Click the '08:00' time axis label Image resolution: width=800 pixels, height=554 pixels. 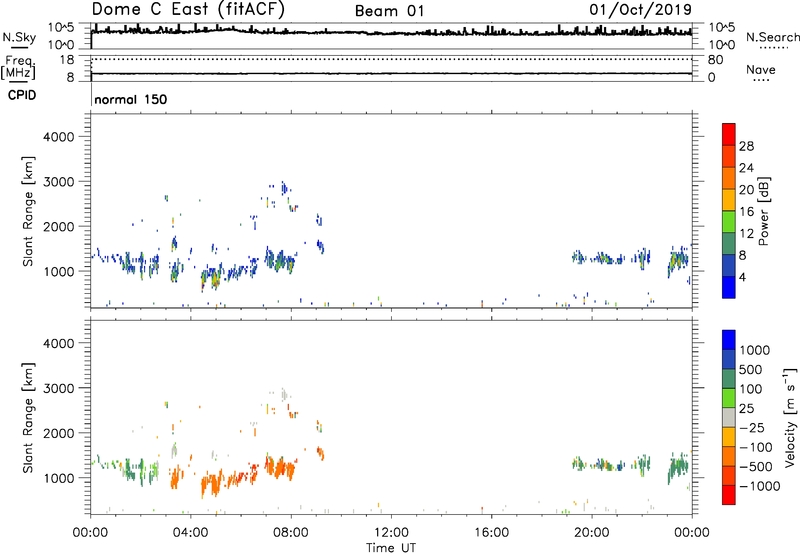[291, 533]
